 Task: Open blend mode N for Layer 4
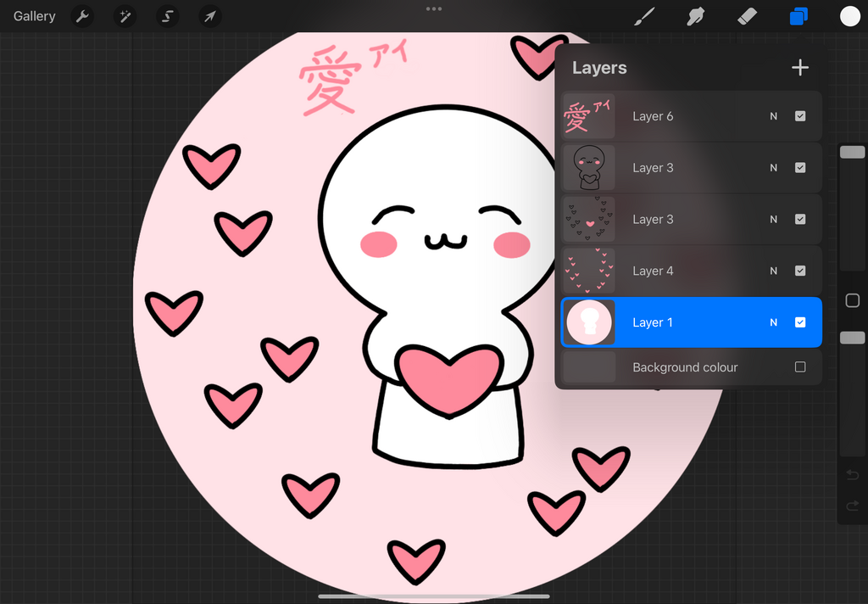pyautogui.click(x=773, y=271)
